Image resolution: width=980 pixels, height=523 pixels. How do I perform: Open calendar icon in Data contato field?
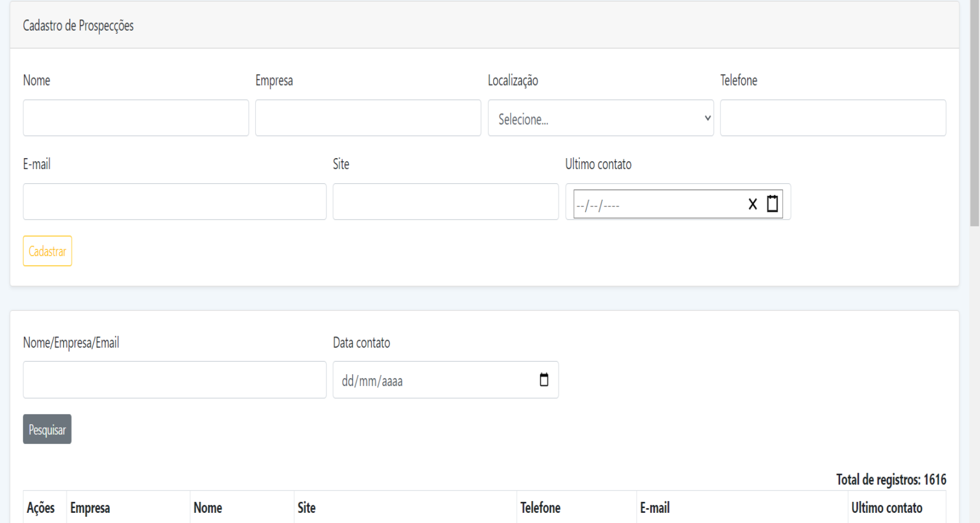tap(544, 380)
